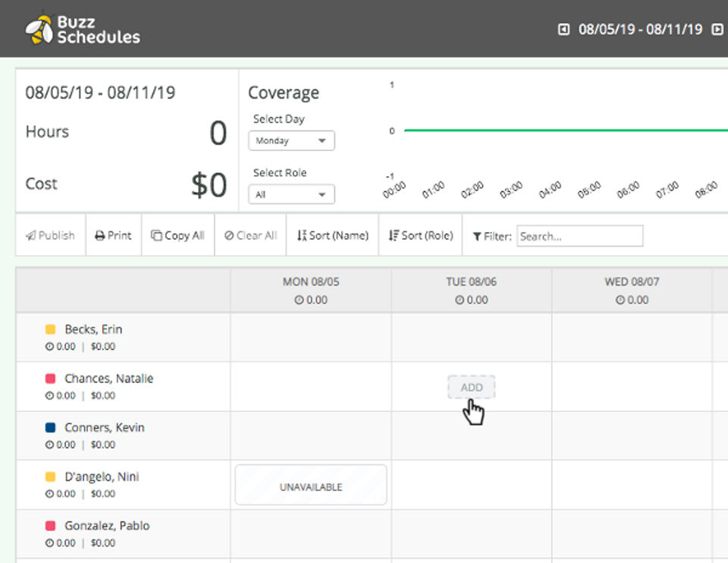Viewport: 728px width, 563px height.
Task: Click D'angelo's UNAVAILABLE block on Monday
Action: coord(311,486)
